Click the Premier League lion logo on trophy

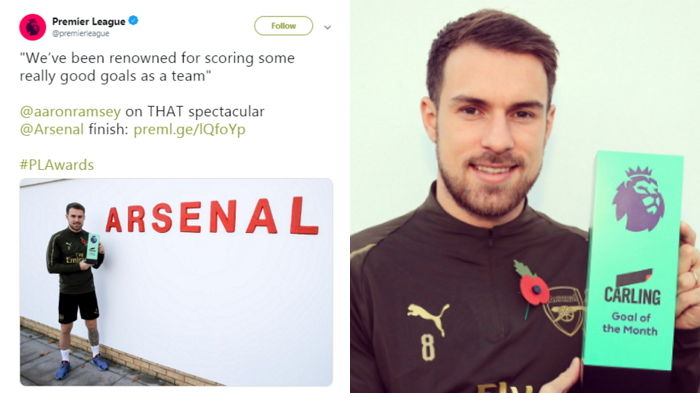pyautogui.click(x=638, y=199)
